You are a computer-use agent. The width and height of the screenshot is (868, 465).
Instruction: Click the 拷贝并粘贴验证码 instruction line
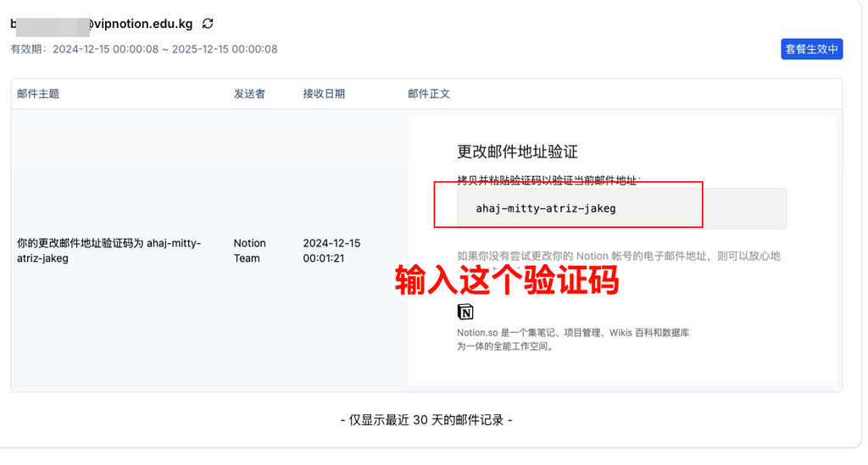click(548, 180)
